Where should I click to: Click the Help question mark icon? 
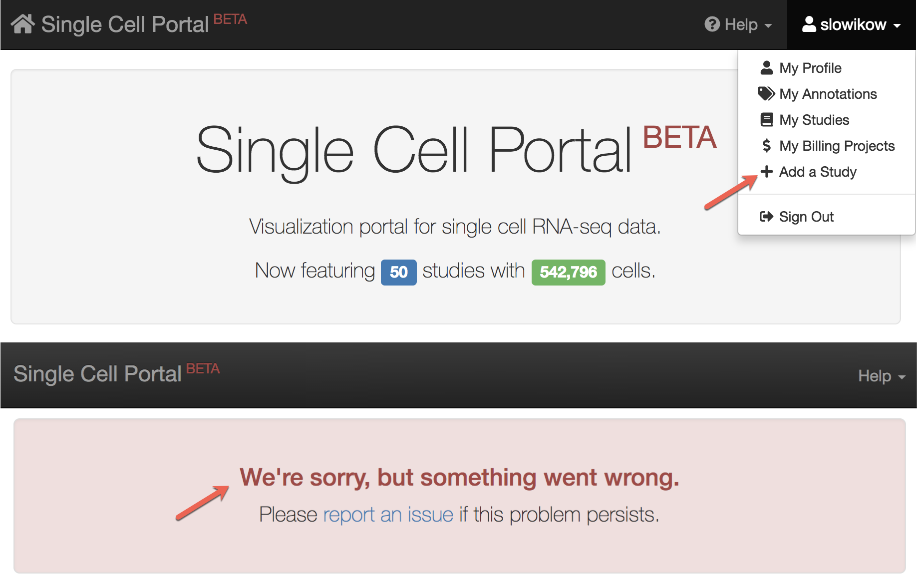(713, 23)
